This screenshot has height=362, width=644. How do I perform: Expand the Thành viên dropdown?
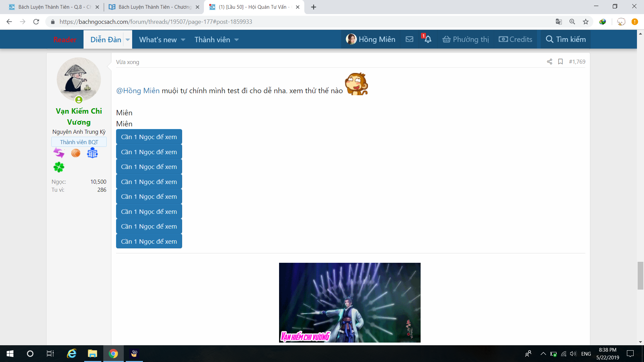[236, 40]
